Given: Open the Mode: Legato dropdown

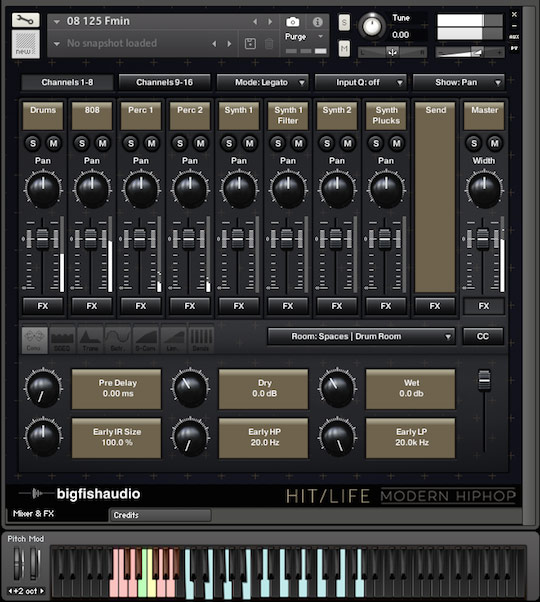Looking at the screenshot, I should pyautogui.click(x=263, y=83).
